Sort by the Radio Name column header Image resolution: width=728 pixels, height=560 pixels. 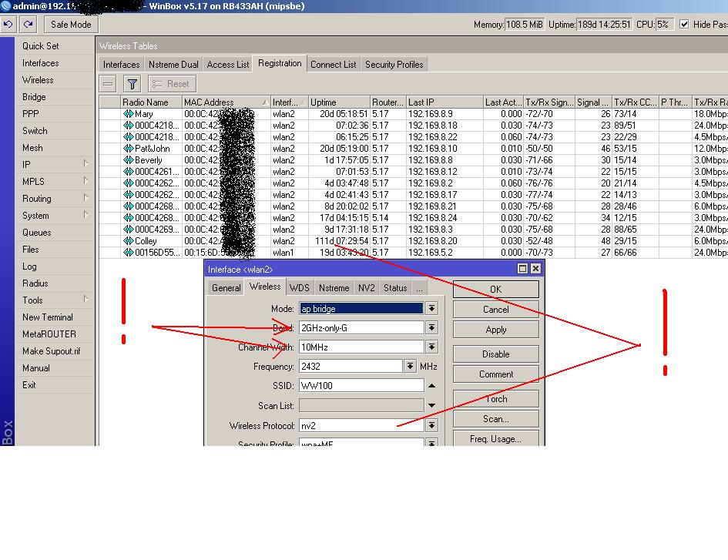(x=151, y=102)
